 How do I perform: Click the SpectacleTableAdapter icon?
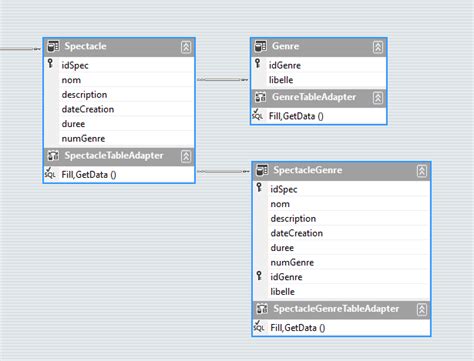coord(53,156)
